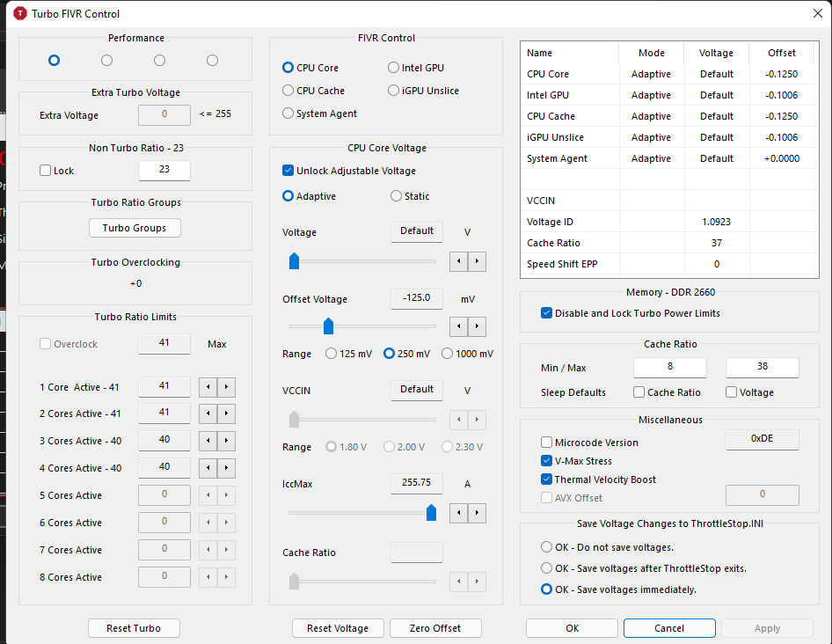This screenshot has height=644, width=832.
Task: Confirm with the OK button
Action: tap(572, 628)
